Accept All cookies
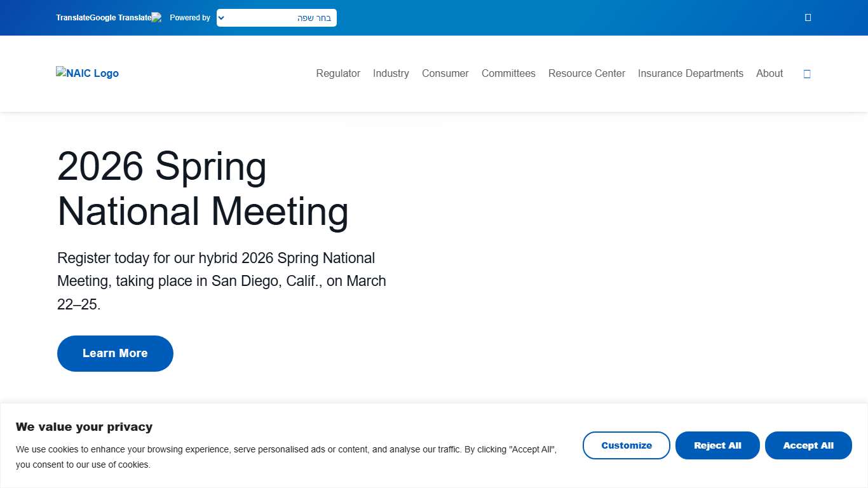 (x=808, y=445)
